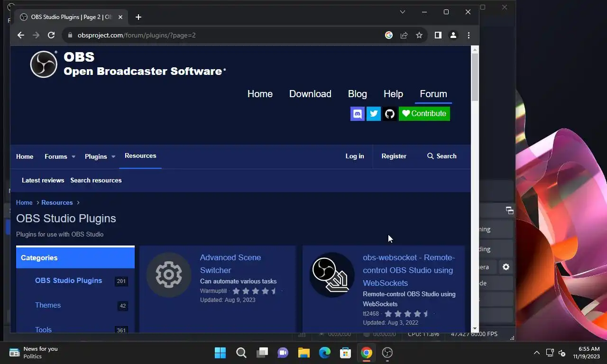Open the Home nav link in header
Viewport: 607px width, 364px height.
pos(260,94)
